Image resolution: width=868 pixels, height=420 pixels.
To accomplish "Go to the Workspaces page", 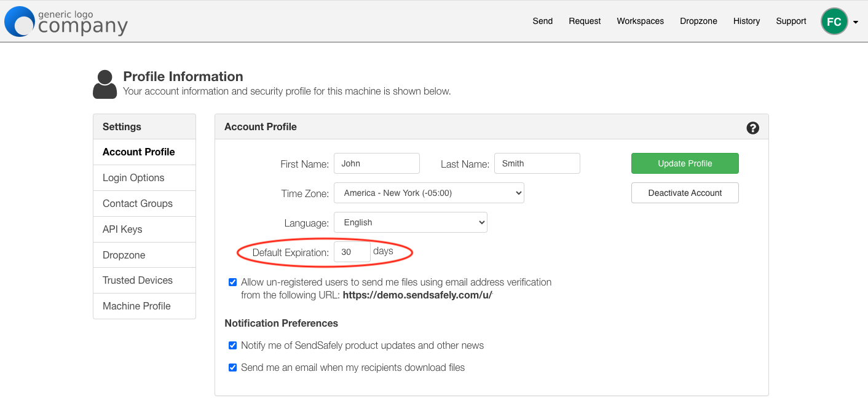I will [x=640, y=21].
